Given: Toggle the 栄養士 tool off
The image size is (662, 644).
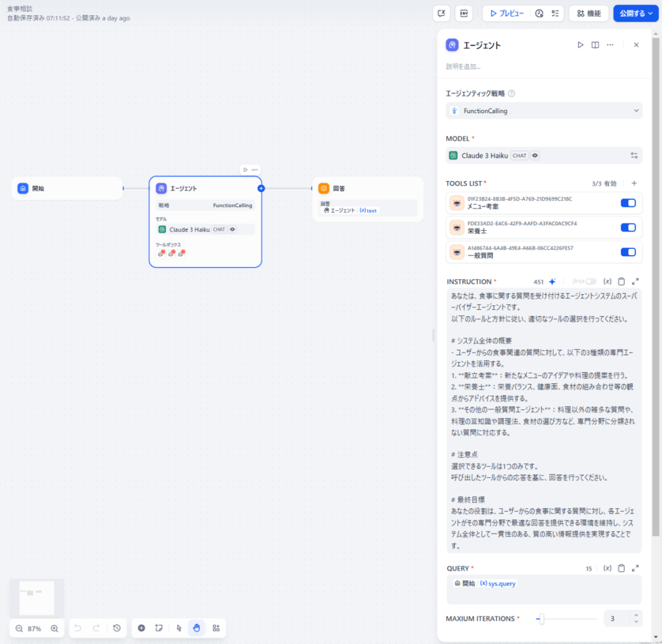Looking at the screenshot, I should pos(628,228).
